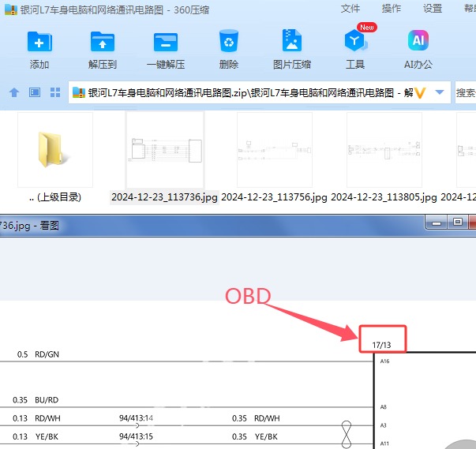Minimize the 看图 image viewer window
The image size is (476, 449).
(437, 223)
